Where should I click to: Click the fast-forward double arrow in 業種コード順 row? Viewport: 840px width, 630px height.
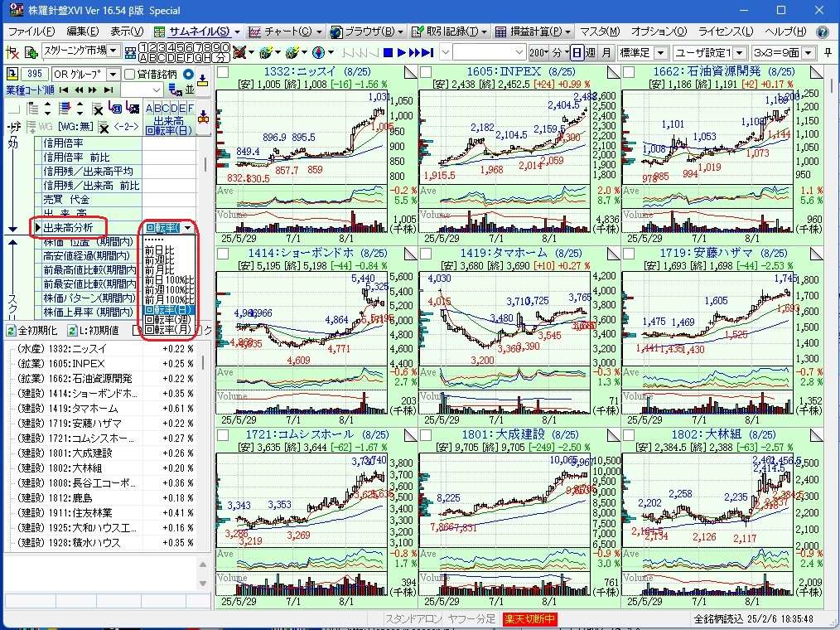pos(94,90)
